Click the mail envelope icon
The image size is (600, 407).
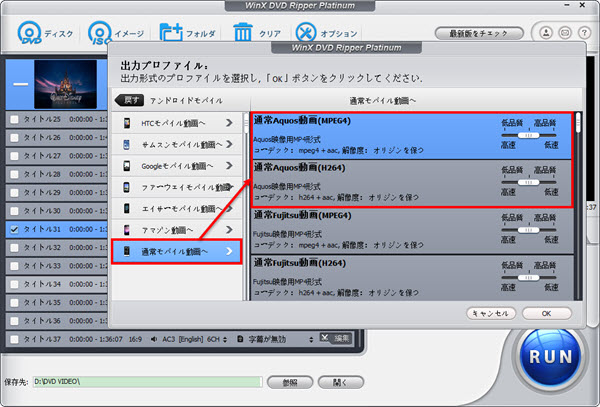(565, 33)
